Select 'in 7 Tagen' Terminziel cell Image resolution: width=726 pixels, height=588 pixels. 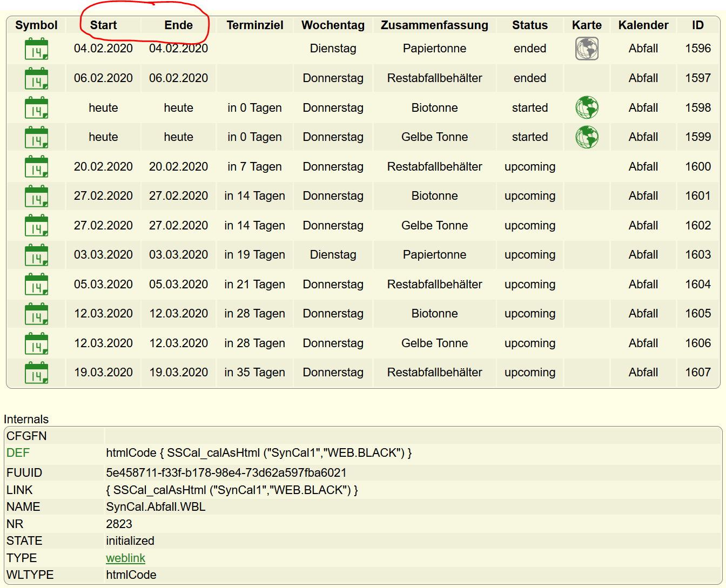(x=255, y=166)
